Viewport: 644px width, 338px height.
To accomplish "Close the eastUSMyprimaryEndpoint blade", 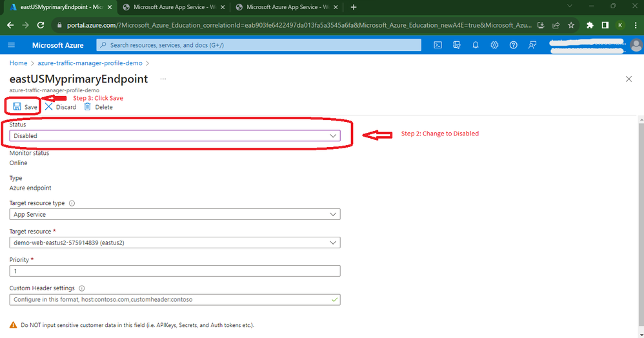I will pyautogui.click(x=629, y=79).
